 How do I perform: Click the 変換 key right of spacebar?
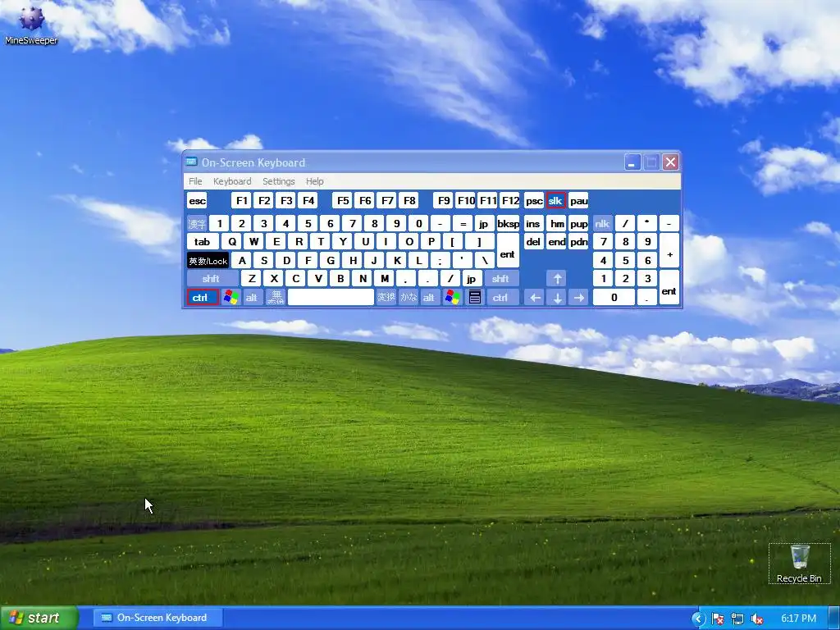click(x=386, y=297)
